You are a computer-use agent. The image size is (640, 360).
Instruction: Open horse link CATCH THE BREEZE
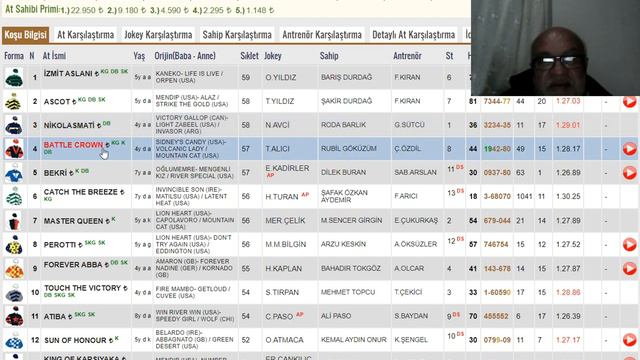(x=80, y=192)
